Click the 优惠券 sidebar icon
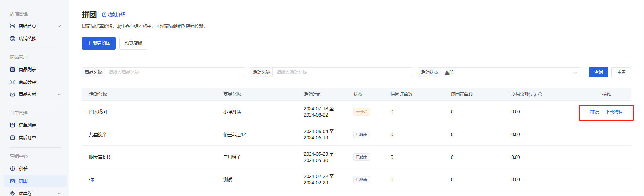 tap(13, 193)
